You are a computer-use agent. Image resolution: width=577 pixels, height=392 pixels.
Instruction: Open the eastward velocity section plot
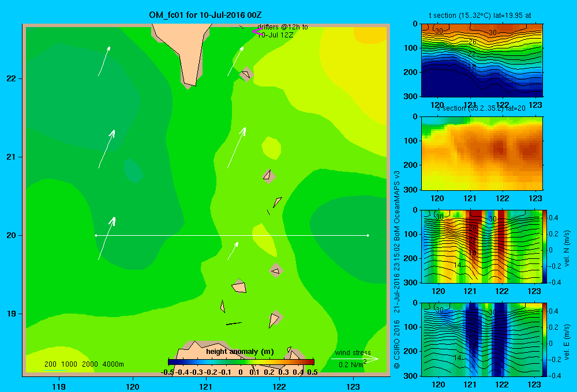[482, 340]
